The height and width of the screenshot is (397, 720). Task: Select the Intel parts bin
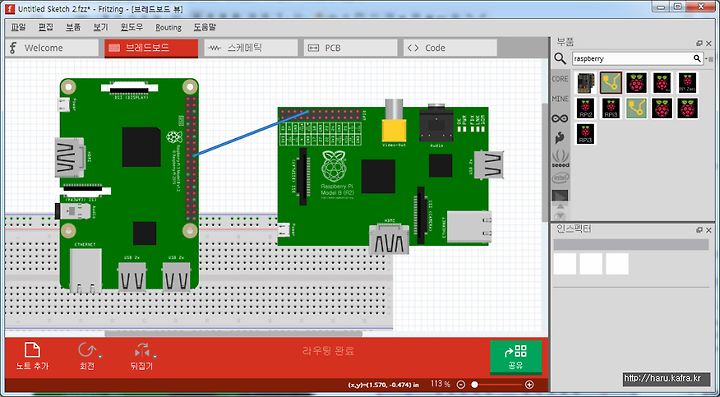point(560,178)
